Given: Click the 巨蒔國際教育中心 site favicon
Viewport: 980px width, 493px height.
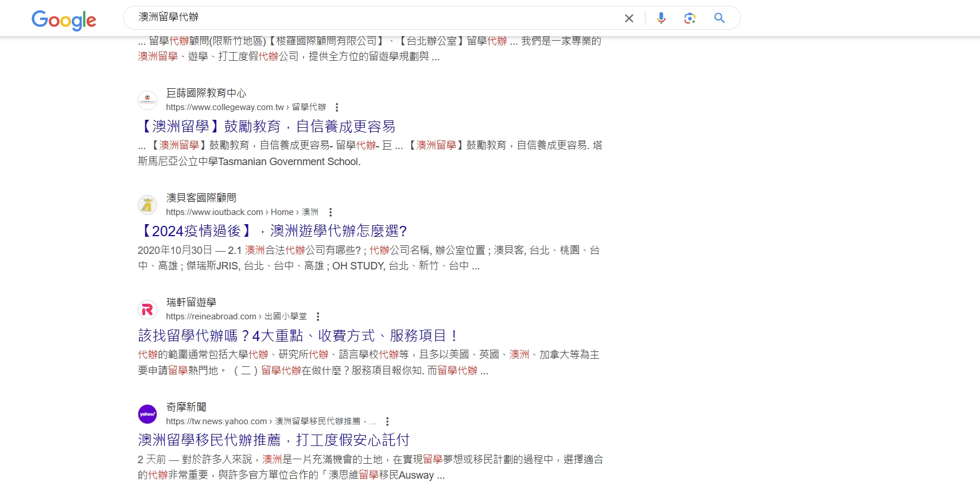Looking at the screenshot, I should coord(147,100).
